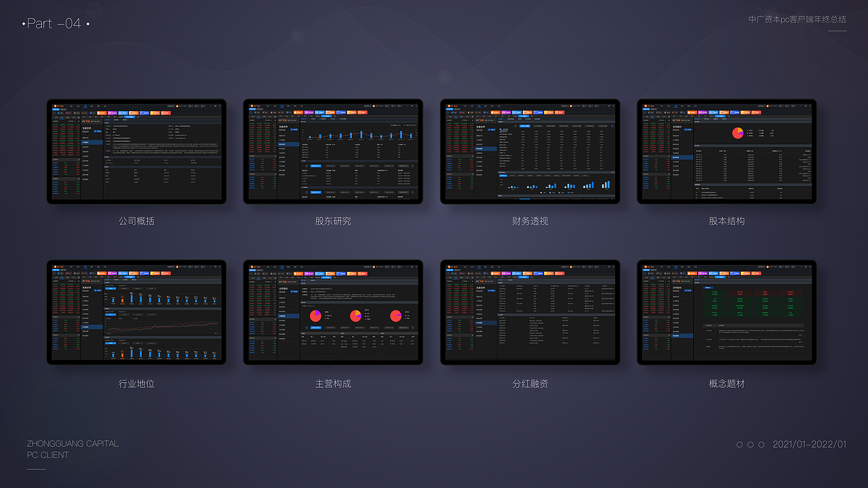Viewport: 868px width, 488px height.
Task: Open the 概念题材 screen thumbnail
Action: [726, 312]
